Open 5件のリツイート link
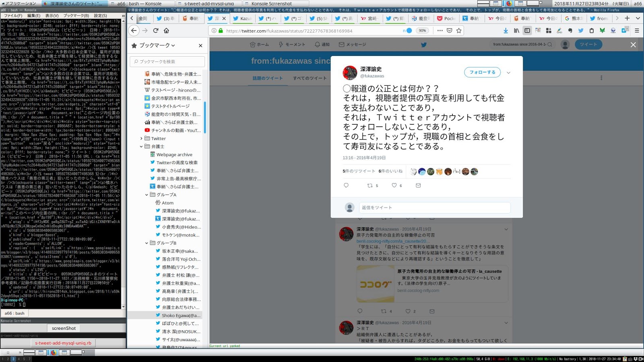644x362 pixels. (359, 171)
